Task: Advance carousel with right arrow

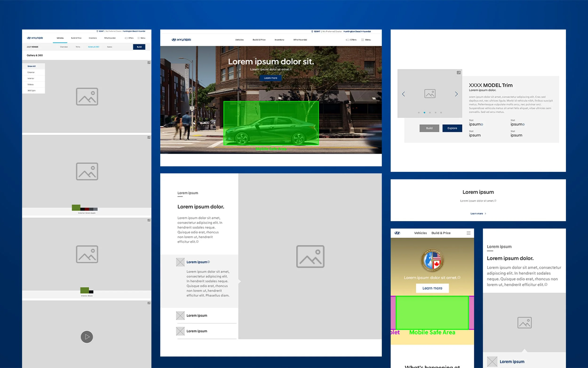Action: pos(456,94)
